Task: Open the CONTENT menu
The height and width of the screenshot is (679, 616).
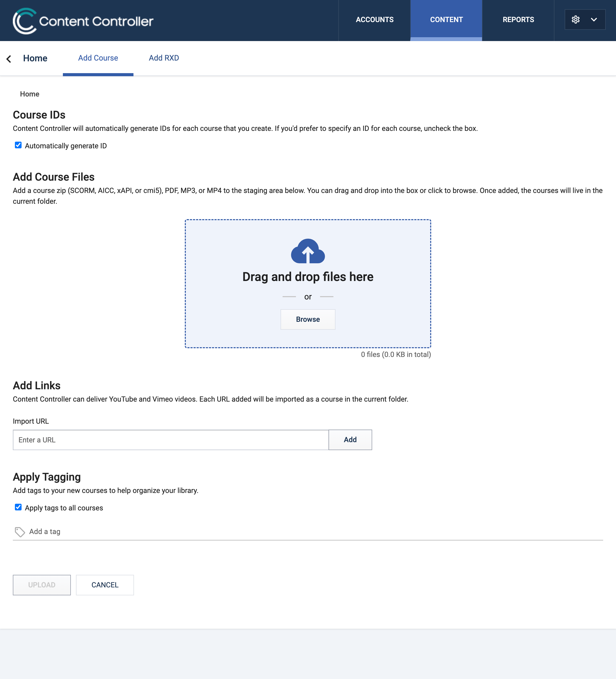Action: 446,20
